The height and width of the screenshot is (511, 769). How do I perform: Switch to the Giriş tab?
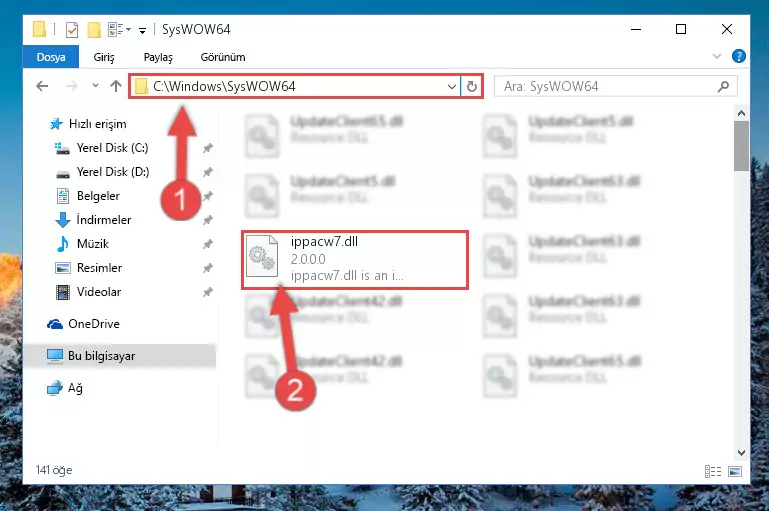104,57
